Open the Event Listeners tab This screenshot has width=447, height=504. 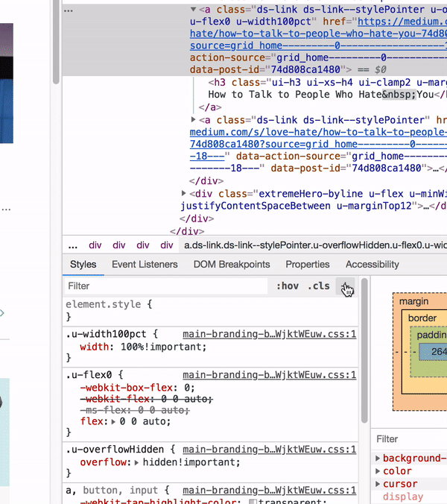point(145,264)
